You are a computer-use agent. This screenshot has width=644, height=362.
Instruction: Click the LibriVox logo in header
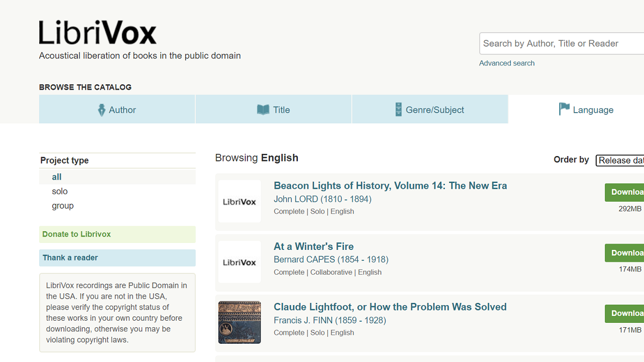98,33
